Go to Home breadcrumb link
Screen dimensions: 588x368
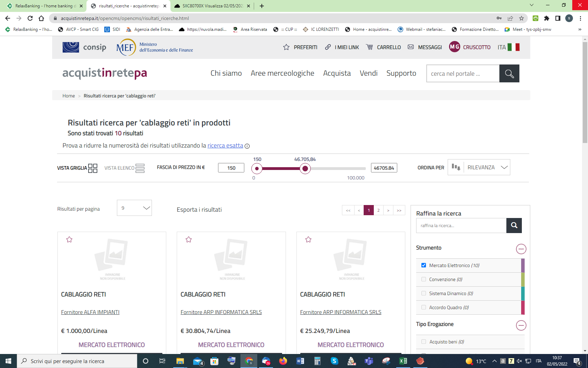pyautogui.click(x=69, y=96)
